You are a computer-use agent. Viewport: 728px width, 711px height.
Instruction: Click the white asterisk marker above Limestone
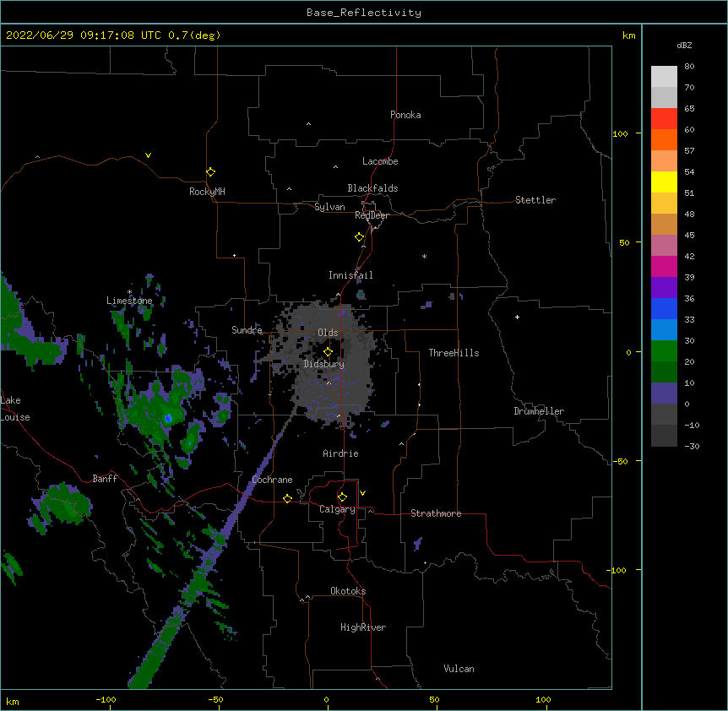130,292
